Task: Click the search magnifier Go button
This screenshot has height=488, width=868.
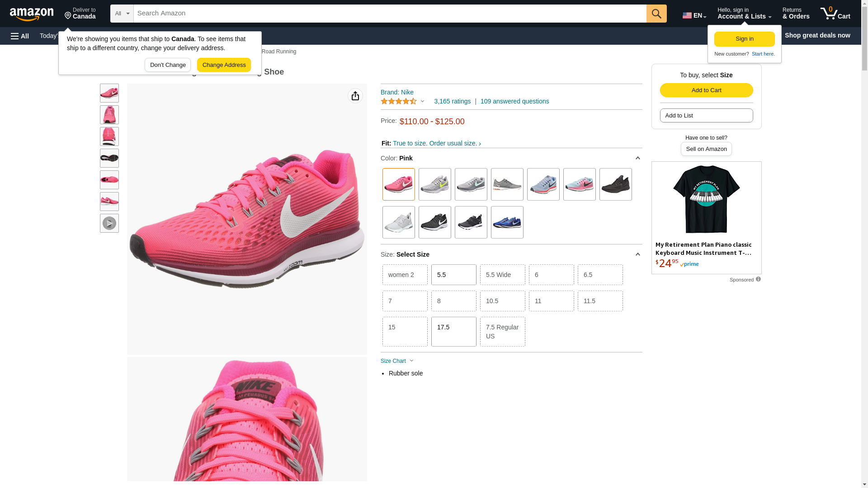Action: click(656, 14)
